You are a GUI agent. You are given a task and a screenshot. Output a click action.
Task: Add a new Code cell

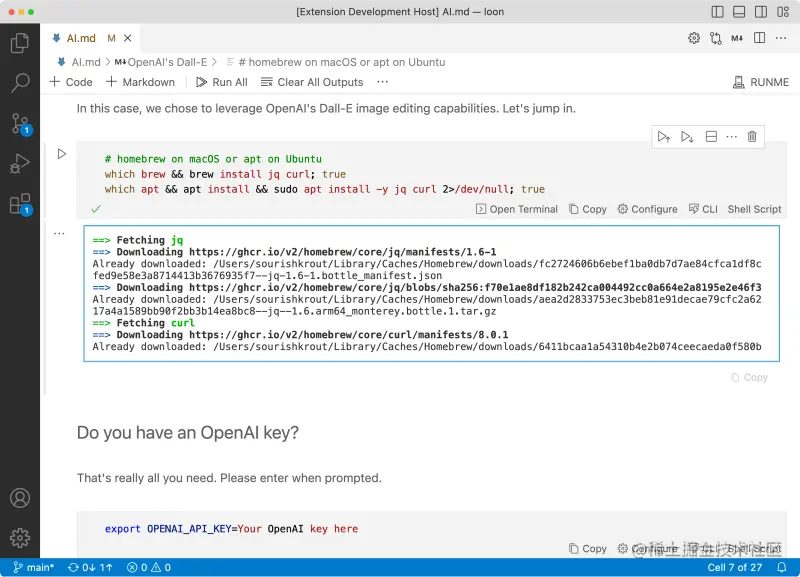pos(71,82)
